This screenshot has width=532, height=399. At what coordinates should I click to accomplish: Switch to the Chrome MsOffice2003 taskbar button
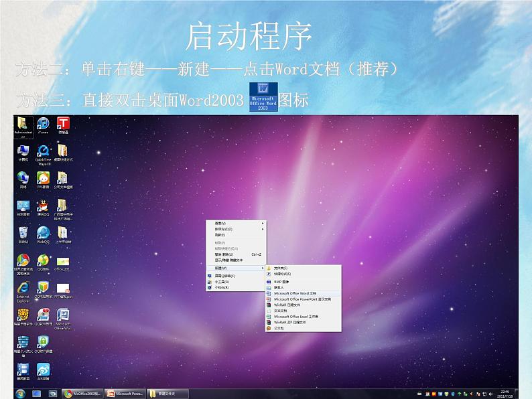(82, 394)
